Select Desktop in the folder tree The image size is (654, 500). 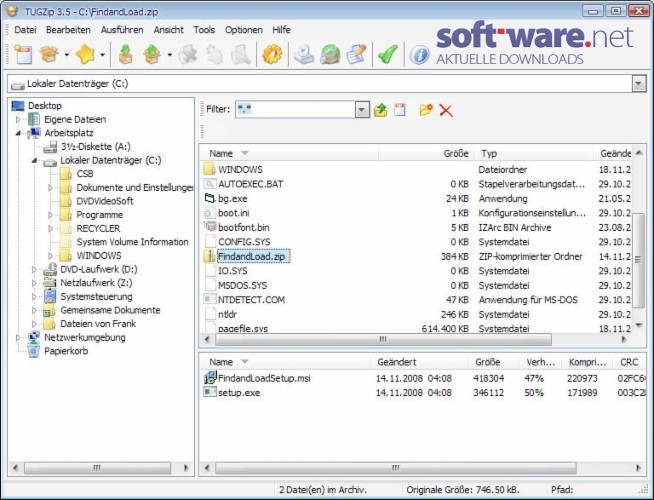[x=45, y=106]
